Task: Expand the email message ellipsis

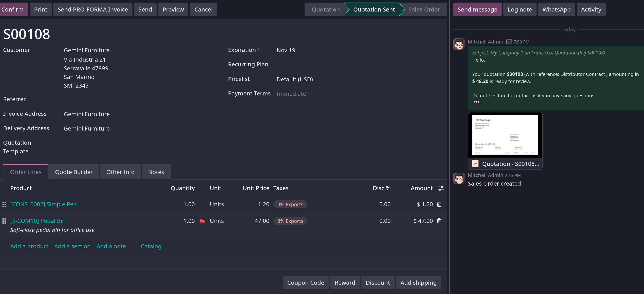Action: pos(476,102)
